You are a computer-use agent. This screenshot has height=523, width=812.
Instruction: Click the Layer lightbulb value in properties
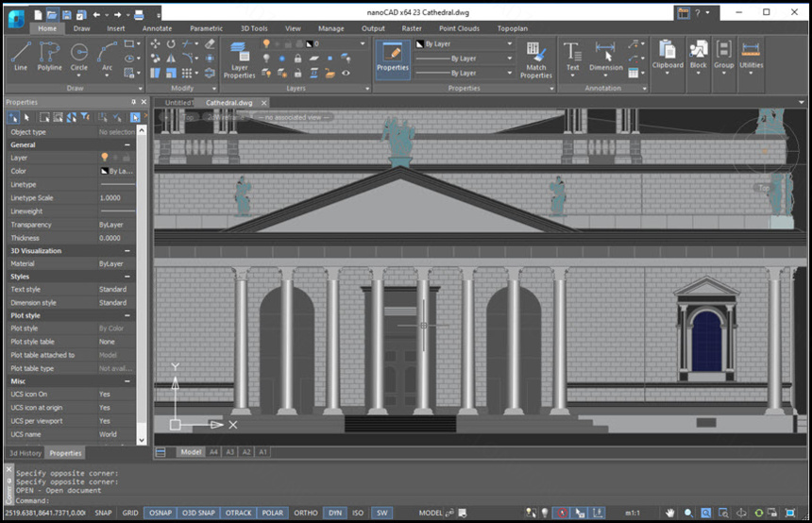coord(104,157)
